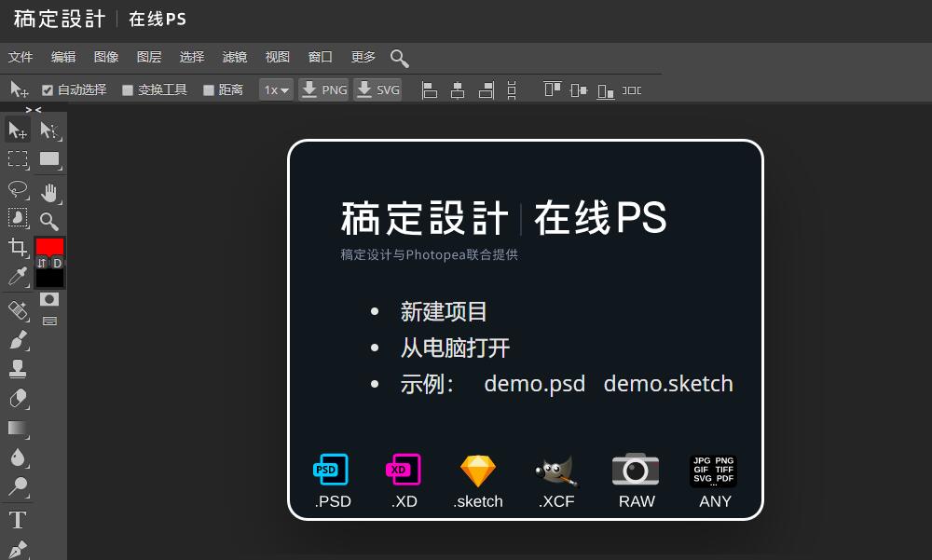Export as SVG button

pyautogui.click(x=378, y=89)
